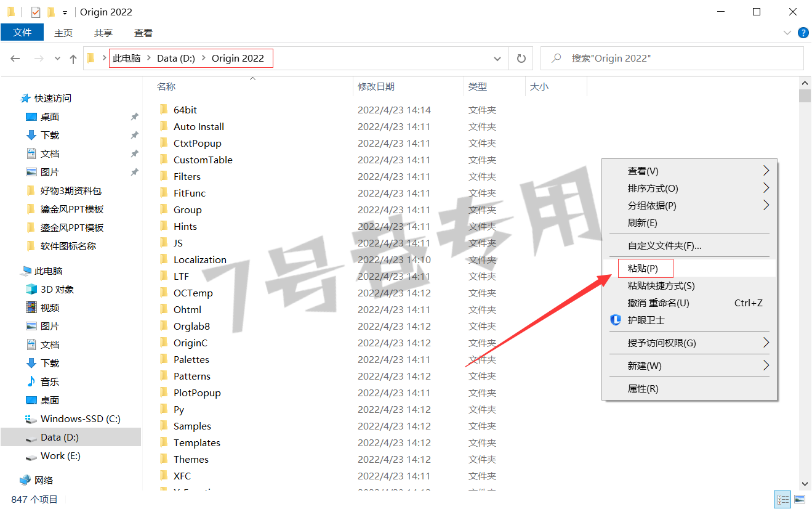The width and height of the screenshot is (812, 509).
Task: Open the 排序方式(O) submenu
Action: (689, 189)
